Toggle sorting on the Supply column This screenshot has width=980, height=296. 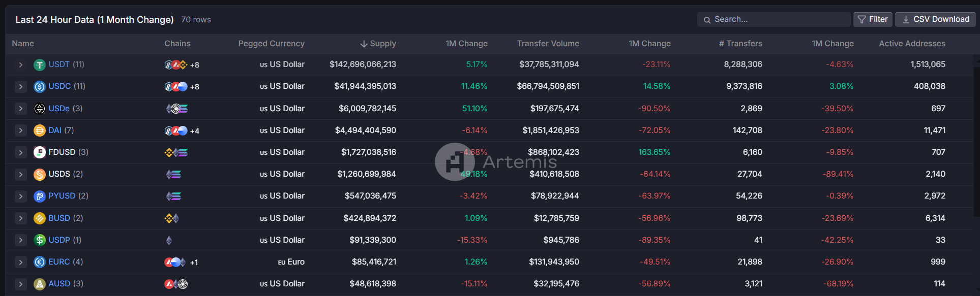point(378,44)
